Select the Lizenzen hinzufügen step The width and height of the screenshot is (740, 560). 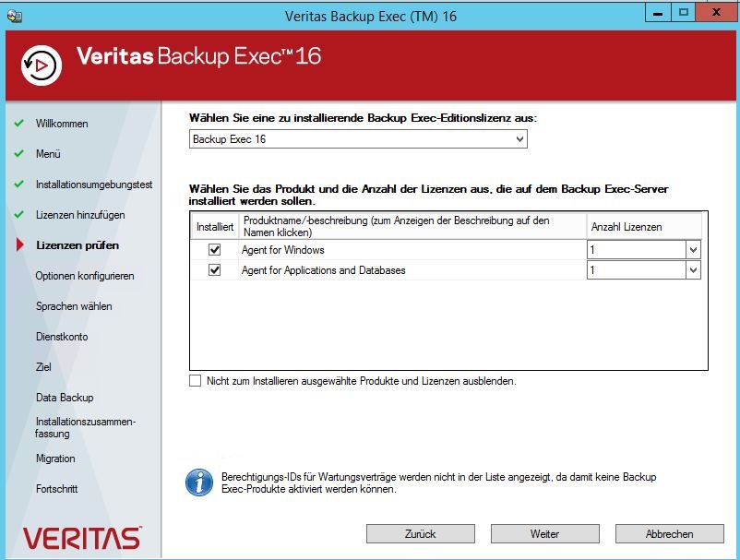80,215
